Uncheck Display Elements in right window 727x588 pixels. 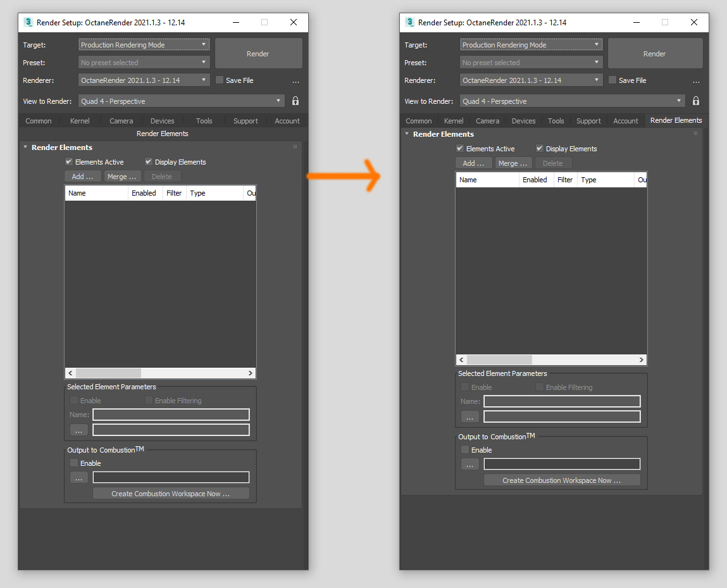[539, 148]
